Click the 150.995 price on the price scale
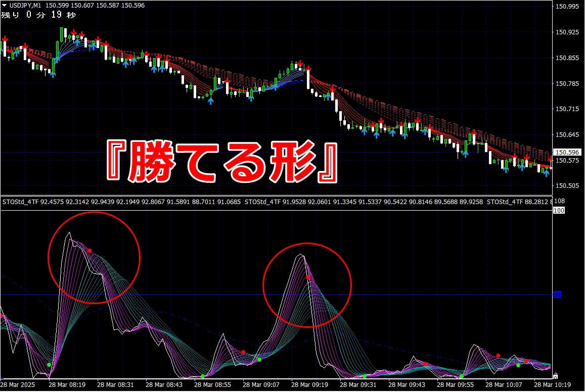 tap(567, 7)
